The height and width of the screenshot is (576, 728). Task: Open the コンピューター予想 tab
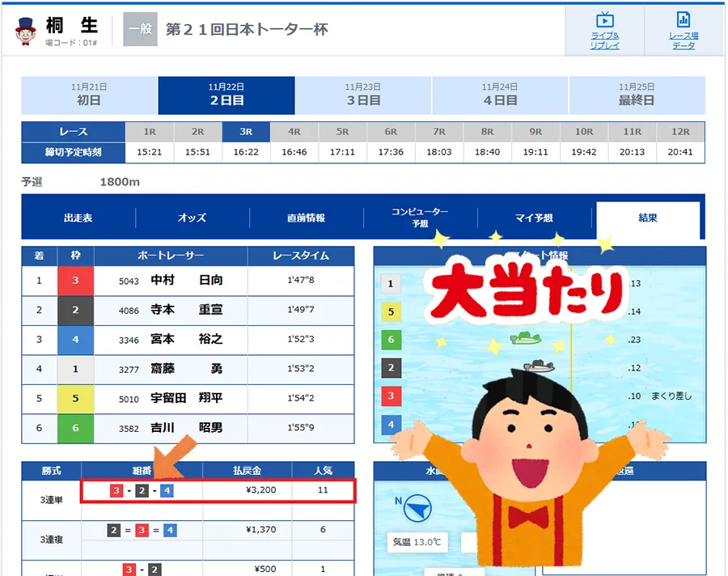tap(420, 218)
